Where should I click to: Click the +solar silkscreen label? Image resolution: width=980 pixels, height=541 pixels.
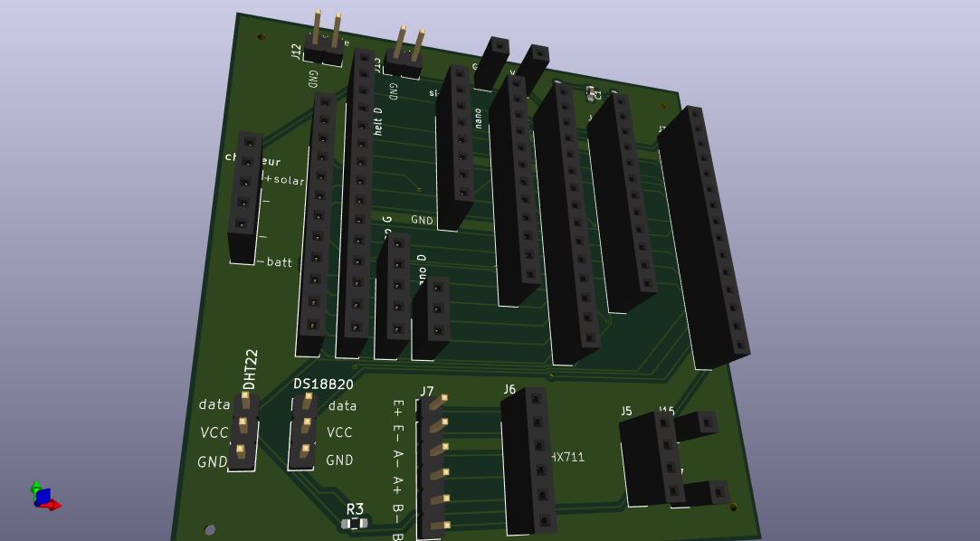coord(285,180)
